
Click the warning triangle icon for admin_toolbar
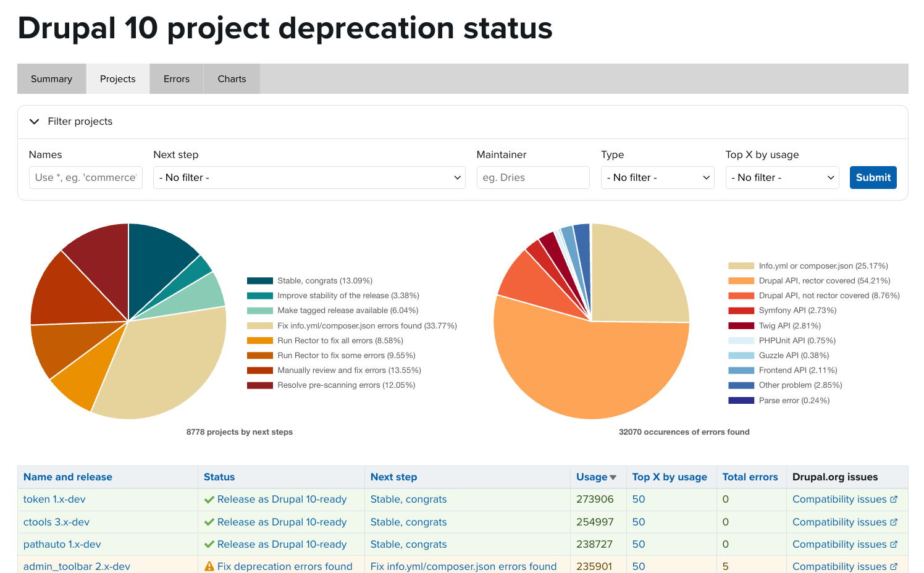point(209,566)
